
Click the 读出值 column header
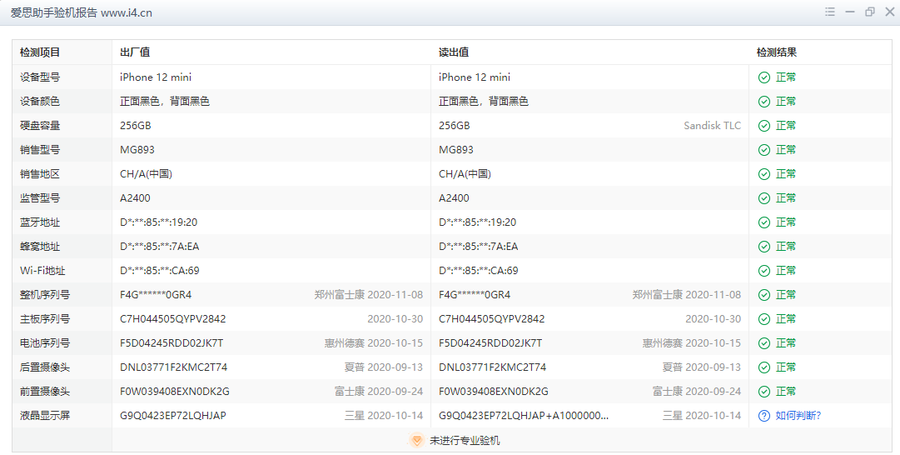point(453,52)
